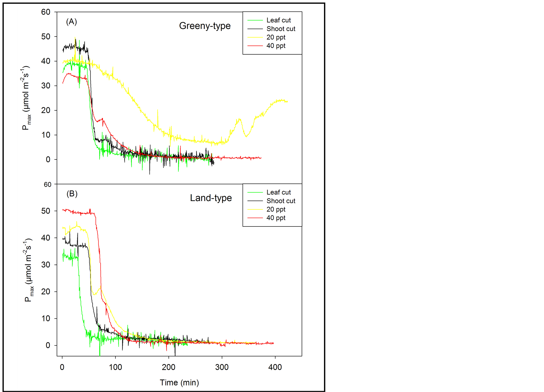Click the panel (A) label
This screenshot has height=392, width=544.
click(x=71, y=22)
